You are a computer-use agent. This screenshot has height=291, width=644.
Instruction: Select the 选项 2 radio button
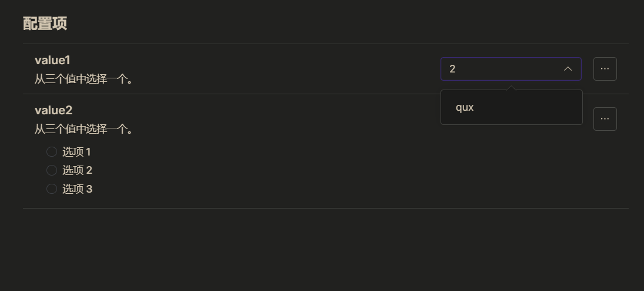(x=52, y=170)
